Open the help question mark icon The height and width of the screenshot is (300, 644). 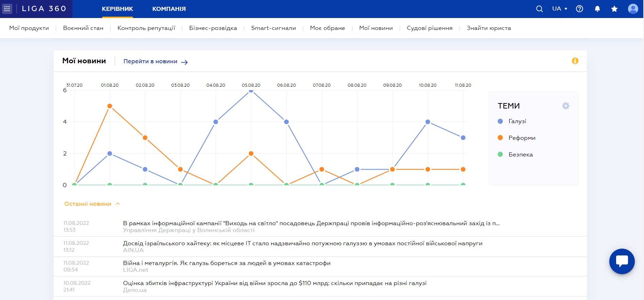[579, 9]
